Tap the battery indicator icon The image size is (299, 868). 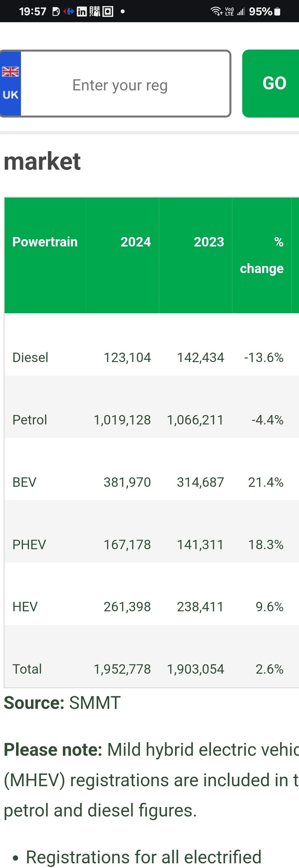[x=278, y=12]
